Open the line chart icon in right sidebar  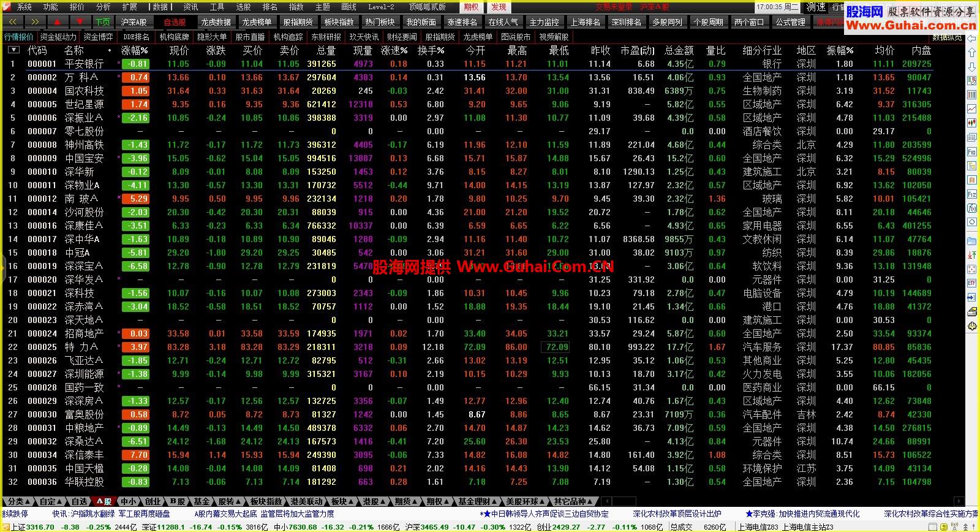pyautogui.click(x=972, y=109)
